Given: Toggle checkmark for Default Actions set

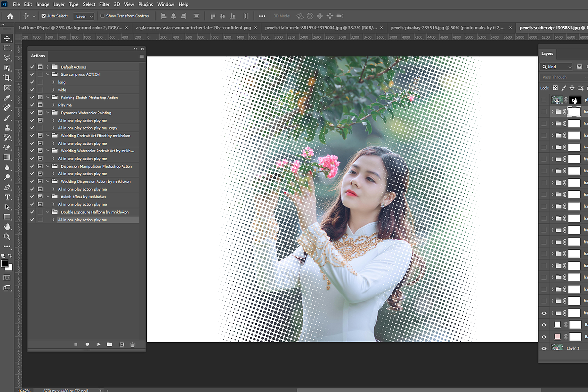Looking at the screenshot, I should (x=32, y=67).
